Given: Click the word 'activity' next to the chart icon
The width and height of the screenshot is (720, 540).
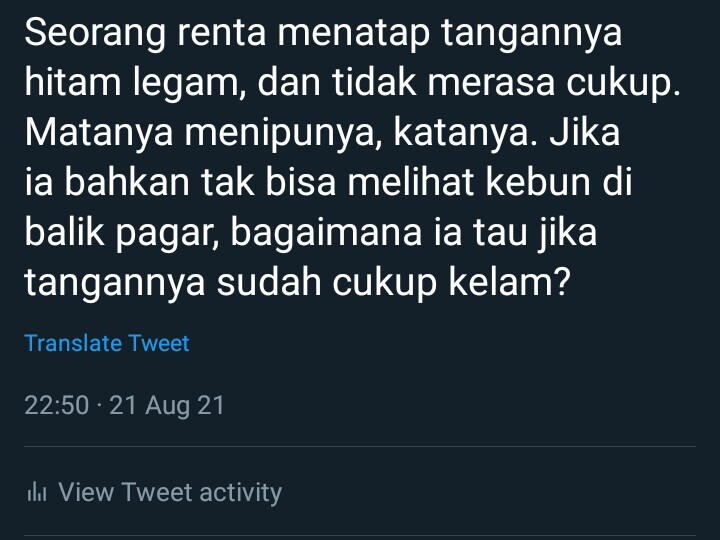Looking at the screenshot, I should tap(241, 493).
